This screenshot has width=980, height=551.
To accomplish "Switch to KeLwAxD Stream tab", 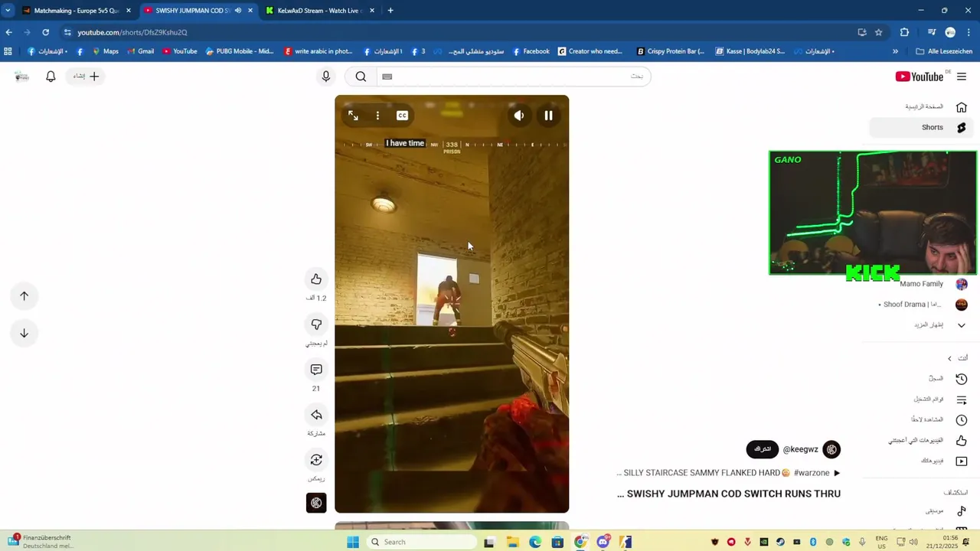I will (318, 11).
